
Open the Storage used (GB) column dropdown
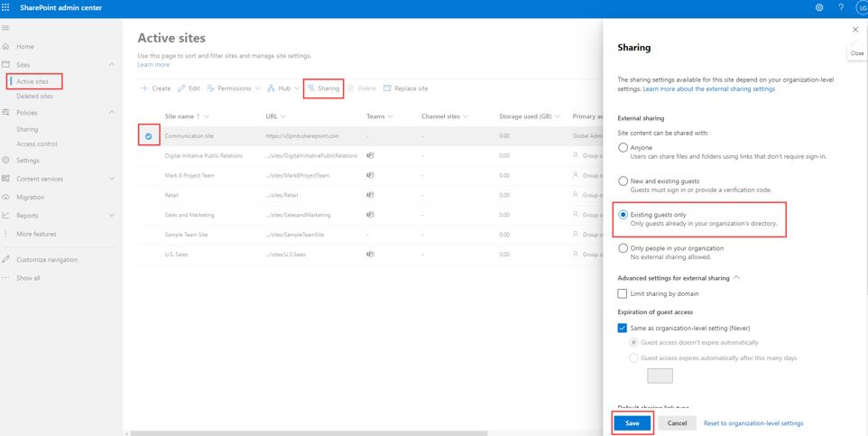[558, 116]
